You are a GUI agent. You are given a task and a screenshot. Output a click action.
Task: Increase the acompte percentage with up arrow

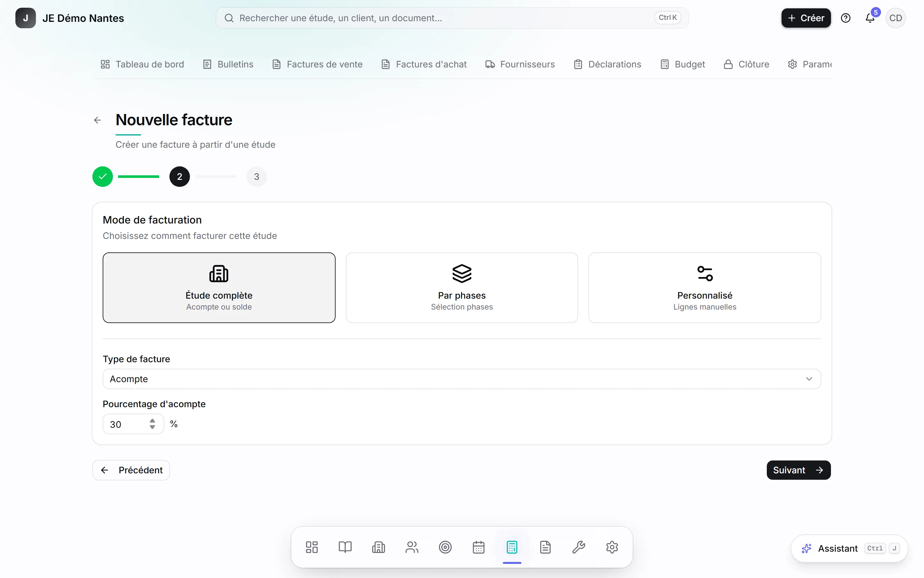click(152, 421)
